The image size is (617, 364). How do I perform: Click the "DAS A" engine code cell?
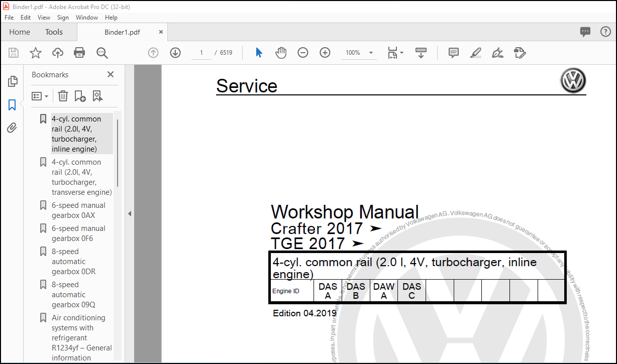[328, 291]
